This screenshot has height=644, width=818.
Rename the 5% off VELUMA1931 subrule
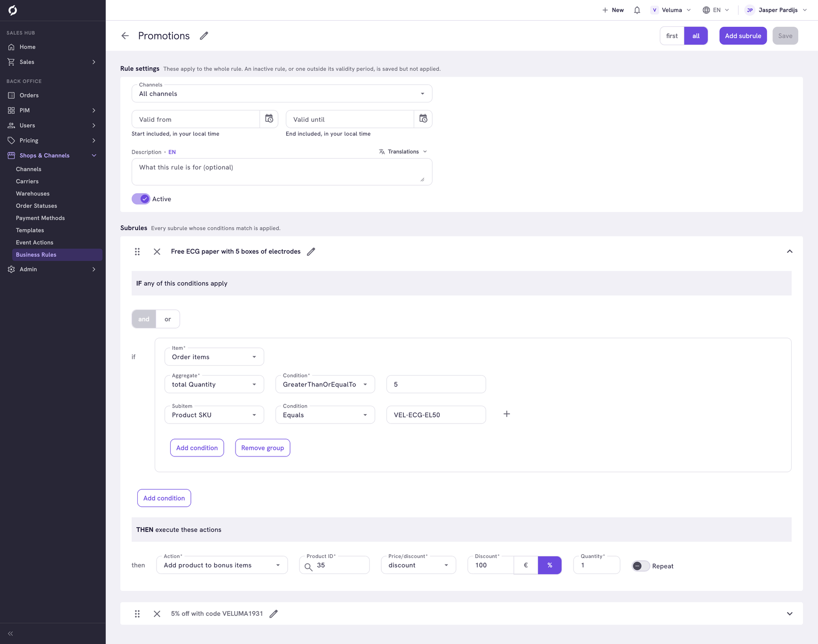click(274, 613)
